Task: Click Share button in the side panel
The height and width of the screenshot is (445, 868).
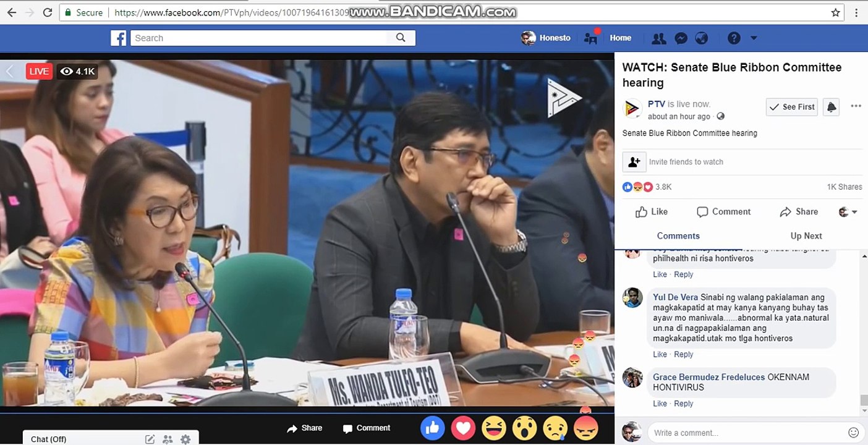Action: (799, 211)
